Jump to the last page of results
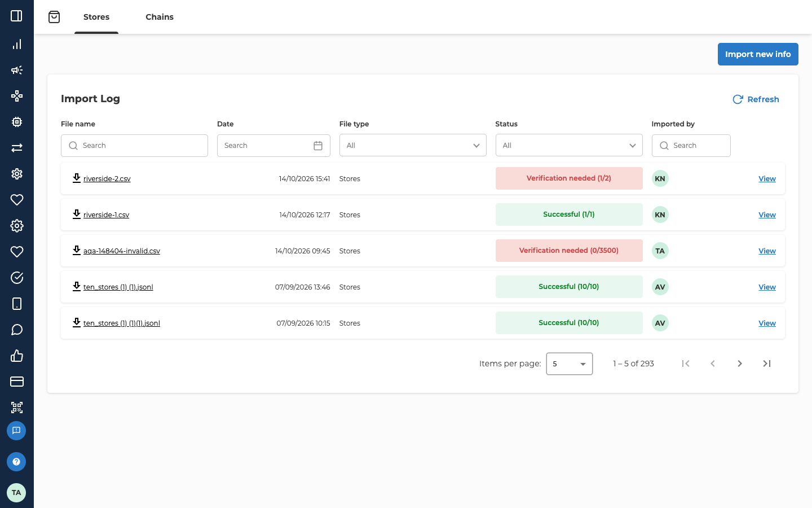The image size is (812, 508). coord(767,364)
